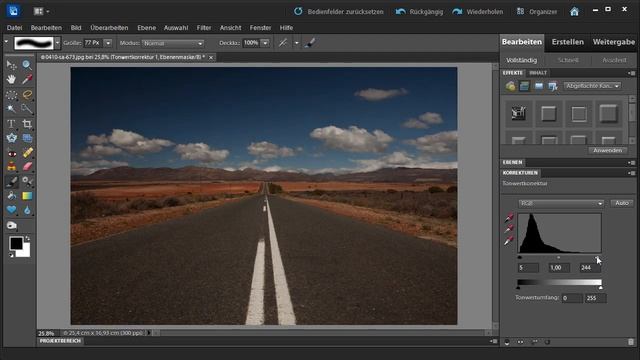640x360 pixels.
Task: Open the Größe size slider dropdown
Action: [x=108, y=43]
